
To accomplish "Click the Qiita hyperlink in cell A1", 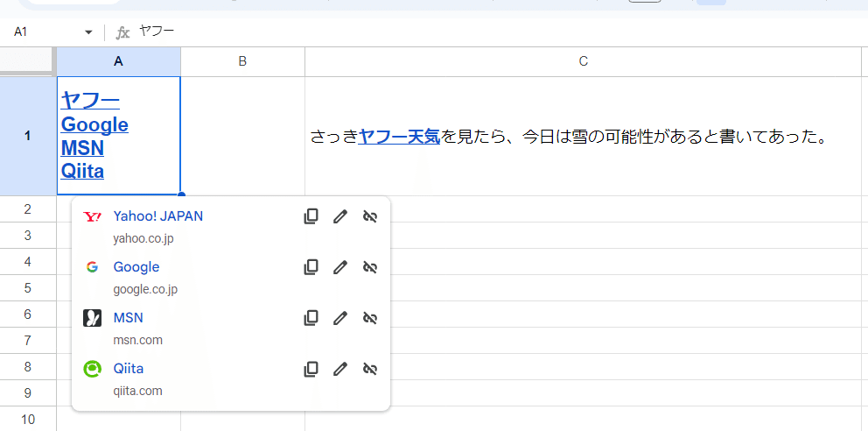I will tap(82, 171).
